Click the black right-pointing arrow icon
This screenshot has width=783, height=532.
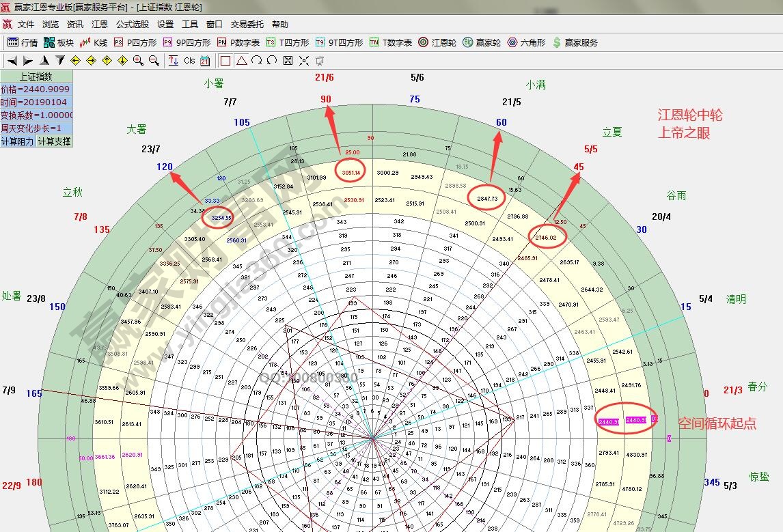tap(28, 61)
